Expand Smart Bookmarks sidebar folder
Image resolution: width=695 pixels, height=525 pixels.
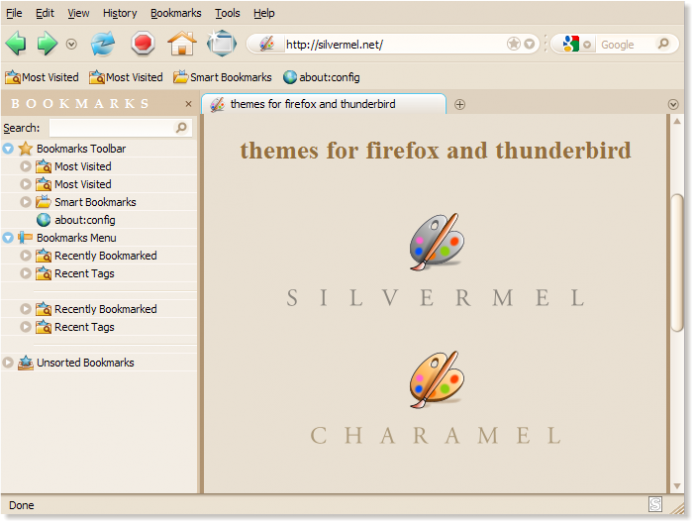[x=26, y=202]
